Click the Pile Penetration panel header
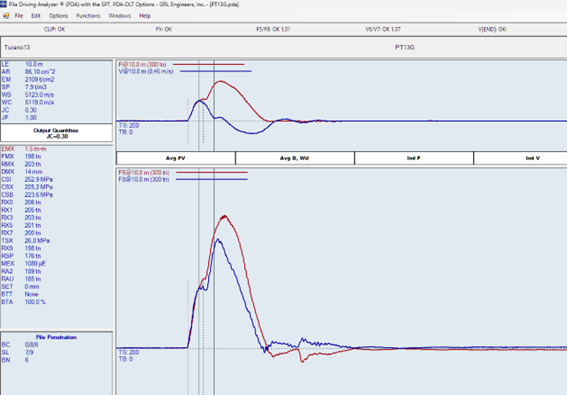Screen dimensions: 567x395 [x=56, y=337]
